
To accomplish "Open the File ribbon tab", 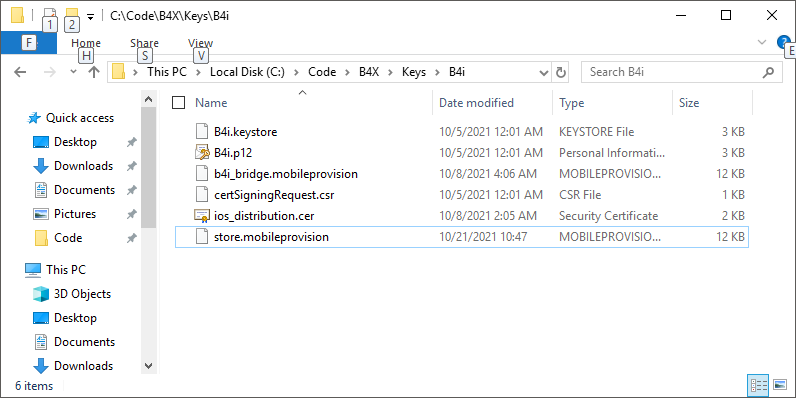I will click(28, 43).
